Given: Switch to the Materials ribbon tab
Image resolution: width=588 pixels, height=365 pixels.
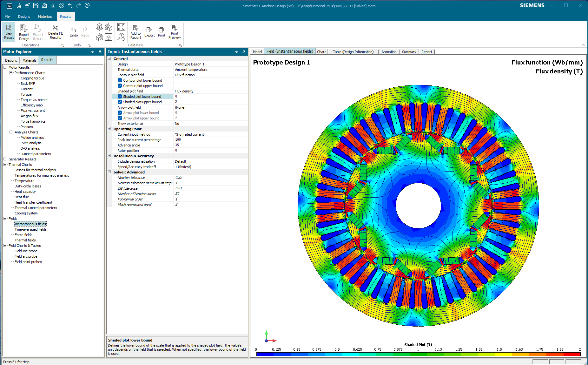Looking at the screenshot, I should (x=45, y=17).
